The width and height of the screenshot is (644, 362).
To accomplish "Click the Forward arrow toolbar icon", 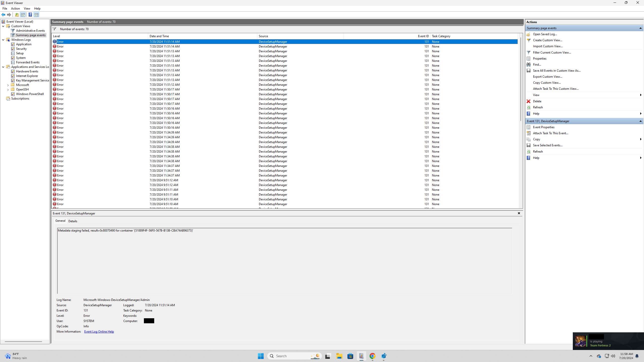I will coord(9,15).
